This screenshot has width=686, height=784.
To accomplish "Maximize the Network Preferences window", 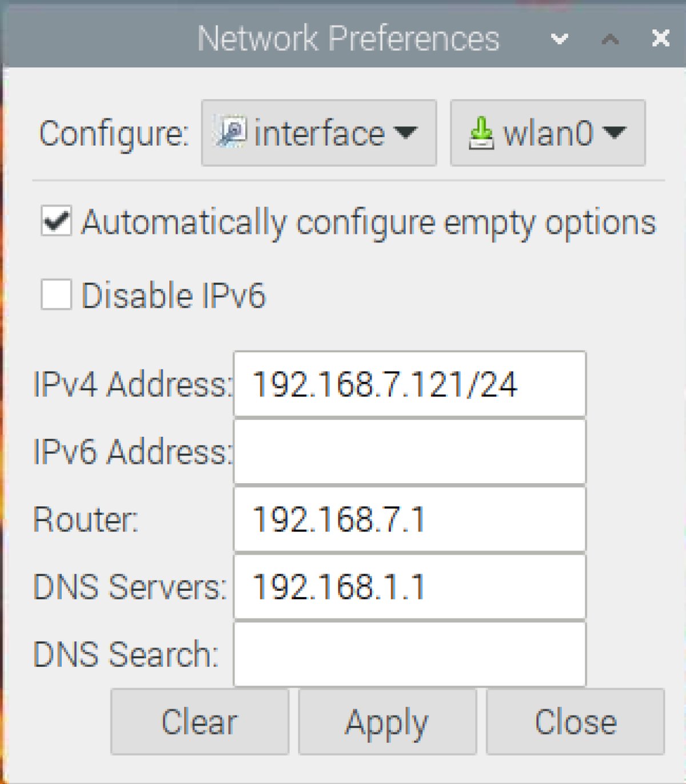I will point(610,39).
